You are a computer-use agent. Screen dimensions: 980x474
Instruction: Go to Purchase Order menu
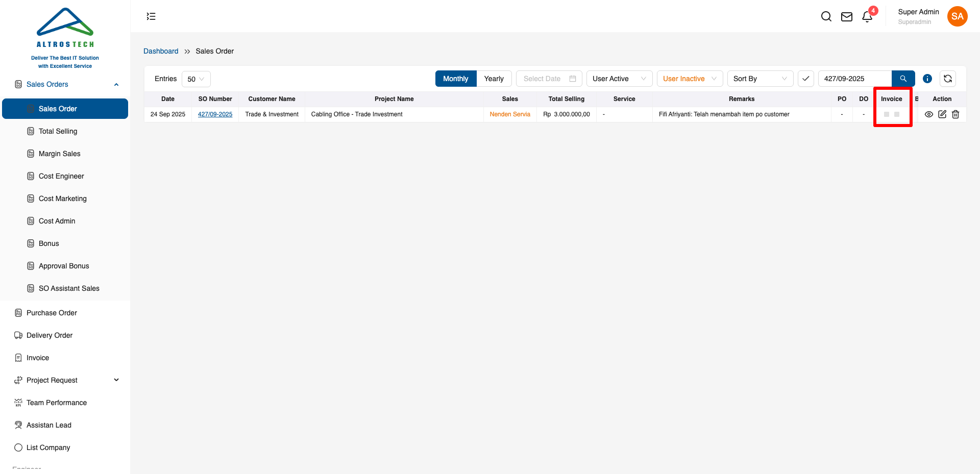point(52,313)
